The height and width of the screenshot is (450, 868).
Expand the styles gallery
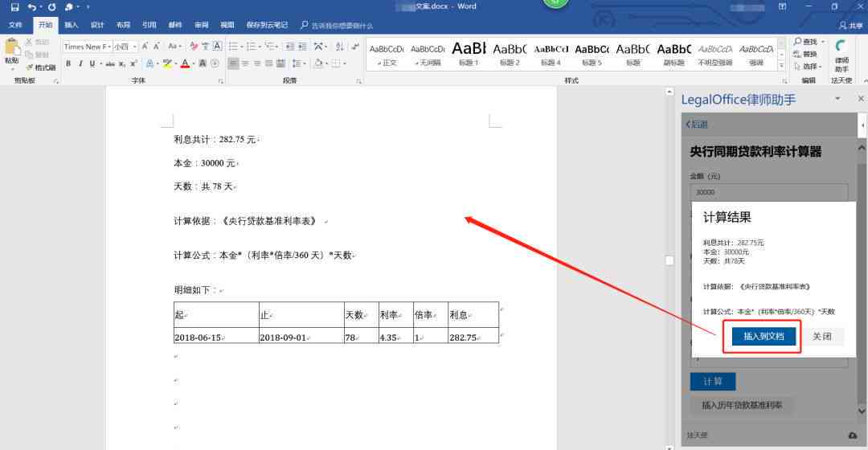click(x=782, y=66)
